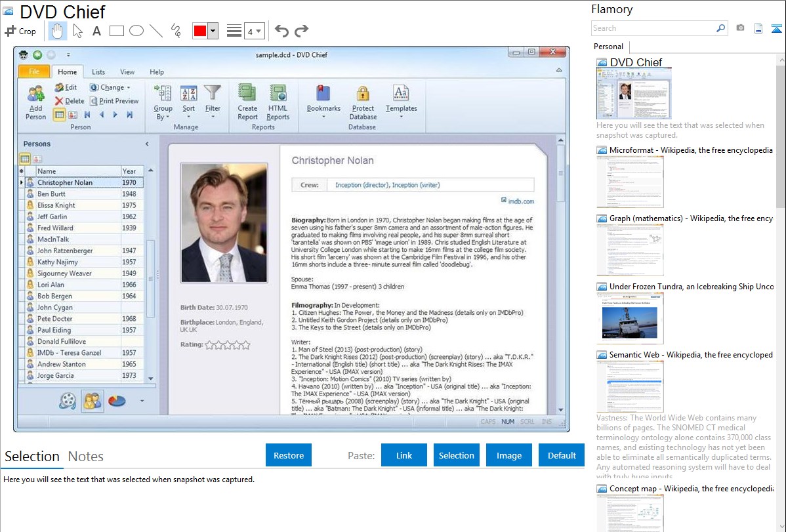This screenshot has height=532, width=786.
Task: Open the Help ribbon tab
Action: 157,72
